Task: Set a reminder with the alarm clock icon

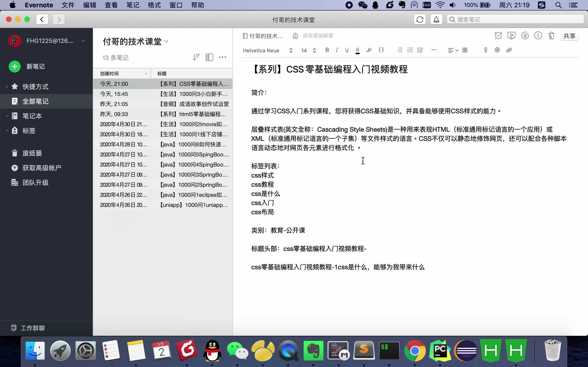Action: click(498, 36)
